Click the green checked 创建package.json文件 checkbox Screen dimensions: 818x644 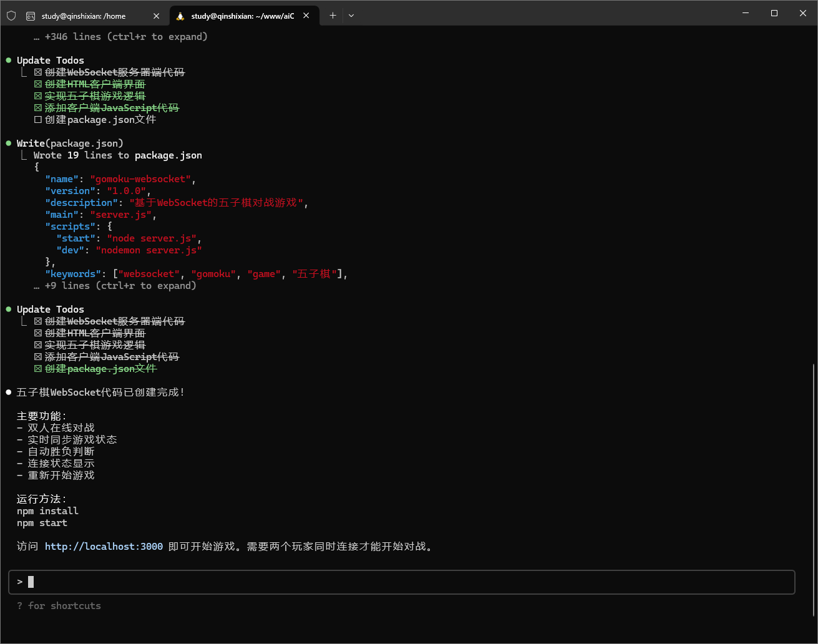pos(38,369)
